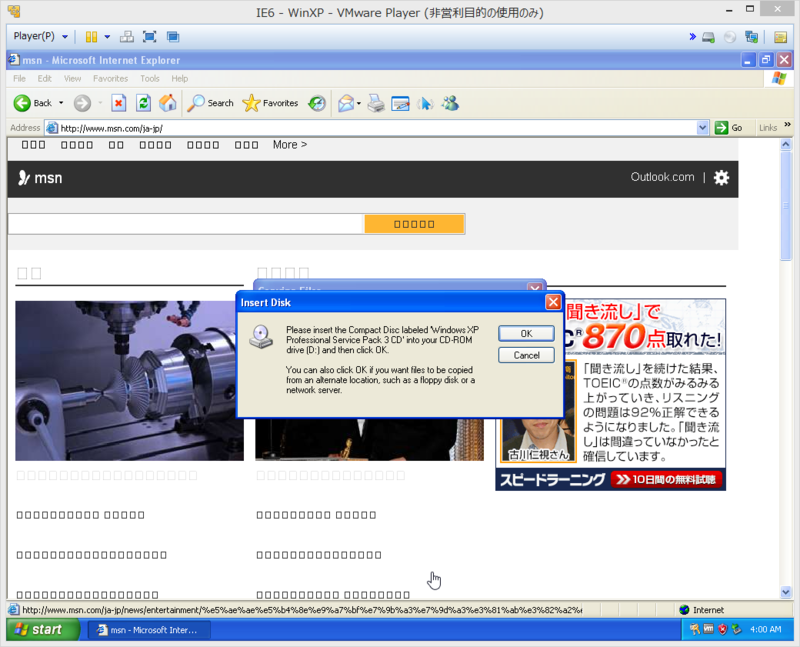Open the View menu in IE

pos(72,79)
